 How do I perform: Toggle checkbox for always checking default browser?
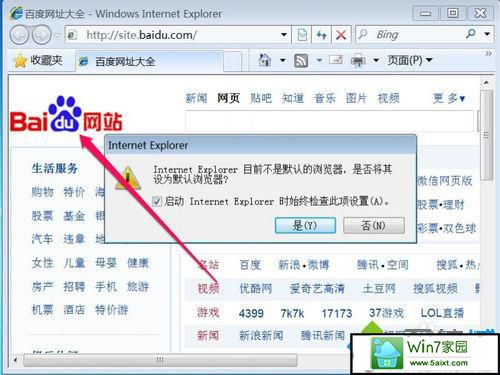157,201
